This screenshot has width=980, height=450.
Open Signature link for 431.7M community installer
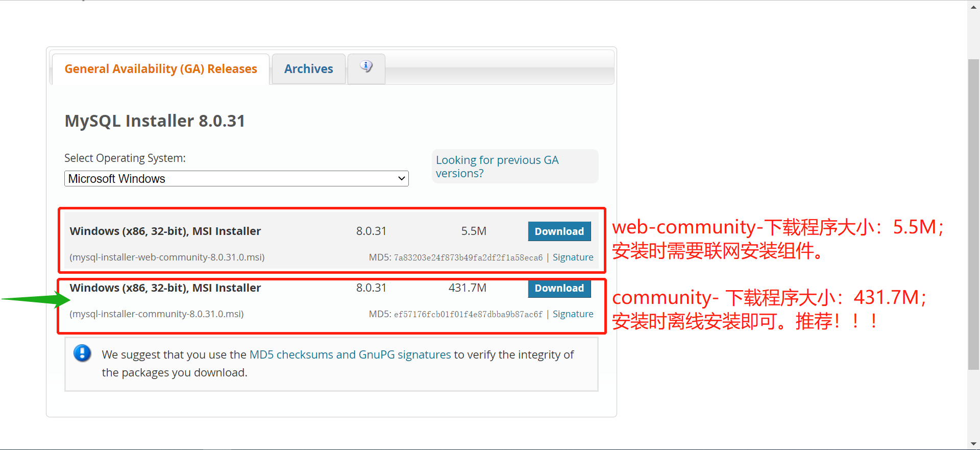[x=573, y=314]
